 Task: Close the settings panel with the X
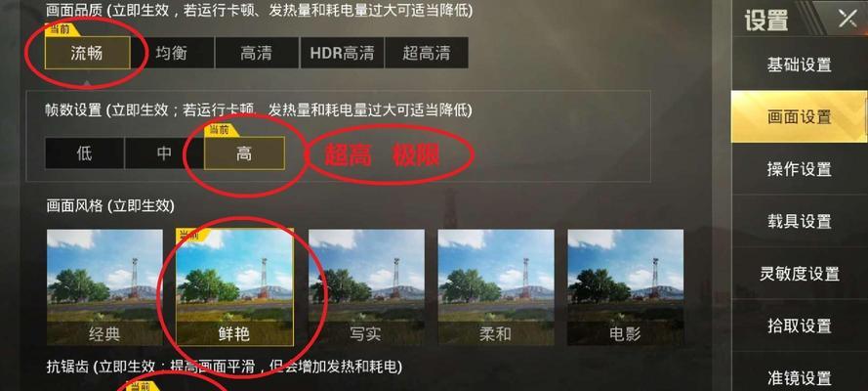[x=847, y=20]
